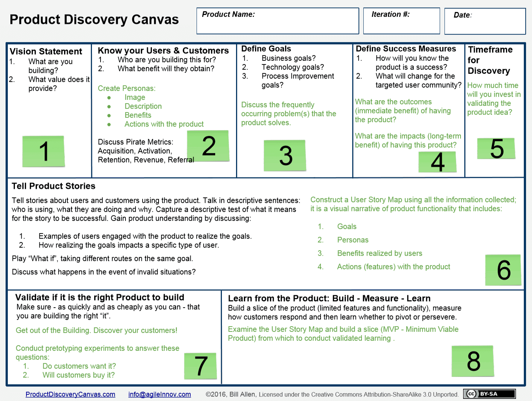
Task: Click 'Build a slice of the product' paragraph
Action: 344,312
